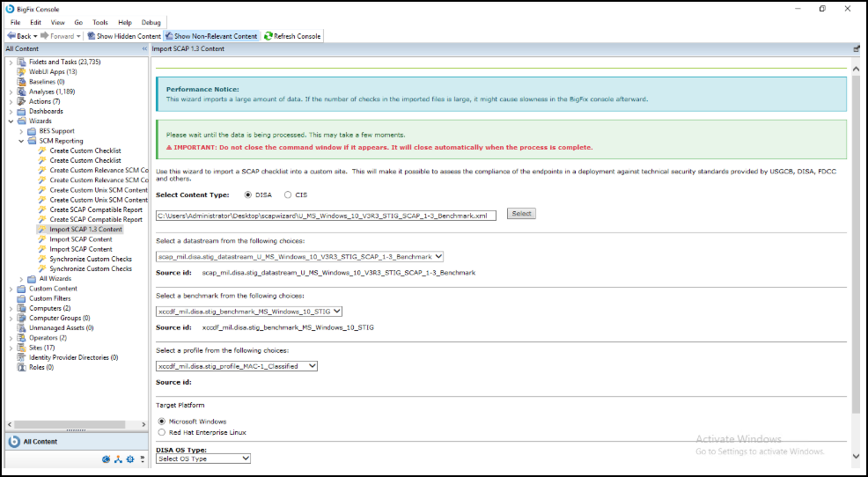Viewport: 868px width, 477px height.
Task: Click the globe domain icon at panel bottom
Action: pyautogui.click(x=107, y=459)
